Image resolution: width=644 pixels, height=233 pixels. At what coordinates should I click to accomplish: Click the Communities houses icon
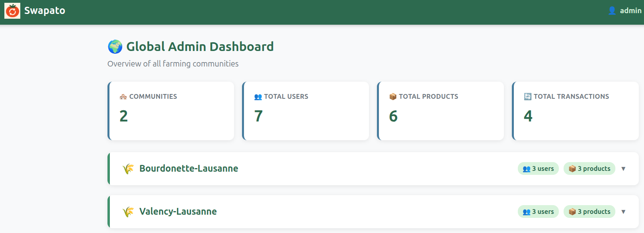click(123, 96)
